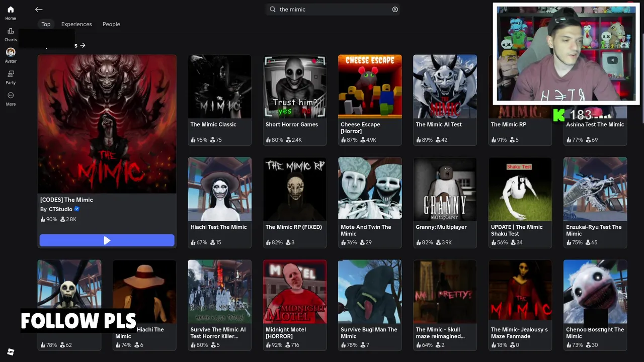Switch to the Top tab
This screenshot has width=644, height=362.
46,24
